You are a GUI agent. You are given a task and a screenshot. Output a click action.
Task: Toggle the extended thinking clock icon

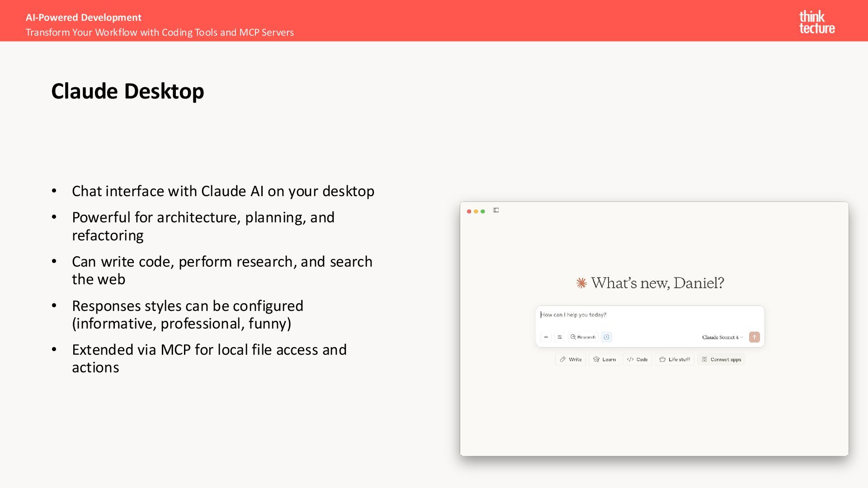coord(607,337)
